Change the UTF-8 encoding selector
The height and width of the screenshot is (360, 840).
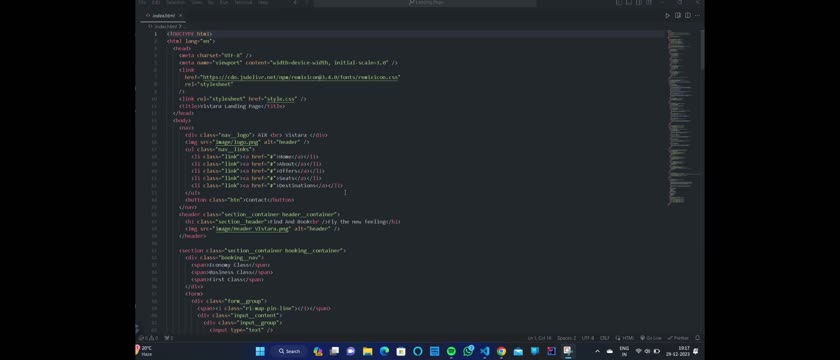tap(588, 338)
